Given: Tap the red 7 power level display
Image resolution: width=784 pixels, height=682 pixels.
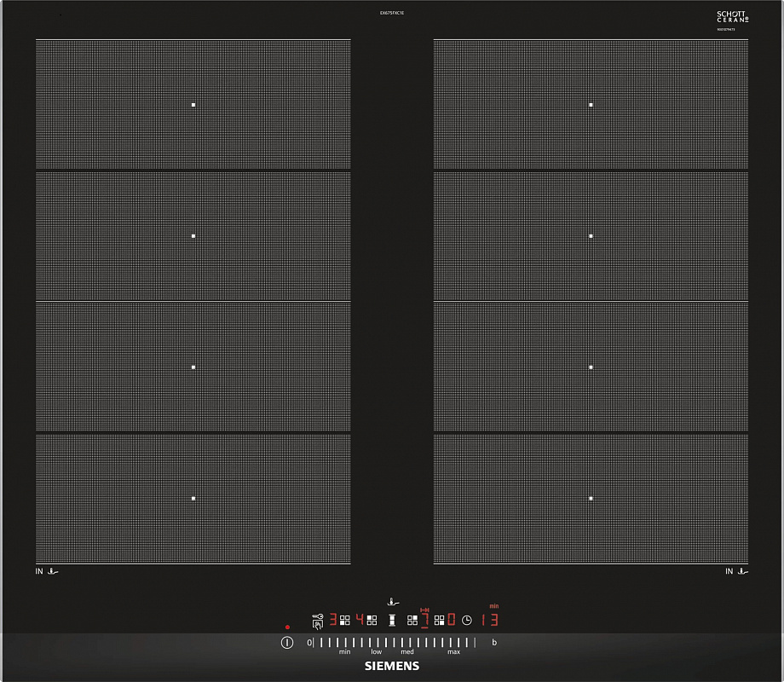Looking at the screenshot, I should click(424, 620).
